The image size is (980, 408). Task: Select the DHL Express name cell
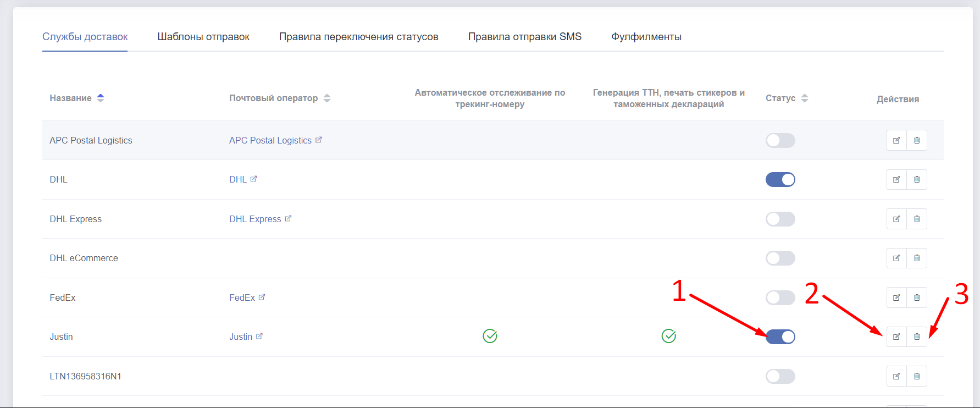point(76,219)
